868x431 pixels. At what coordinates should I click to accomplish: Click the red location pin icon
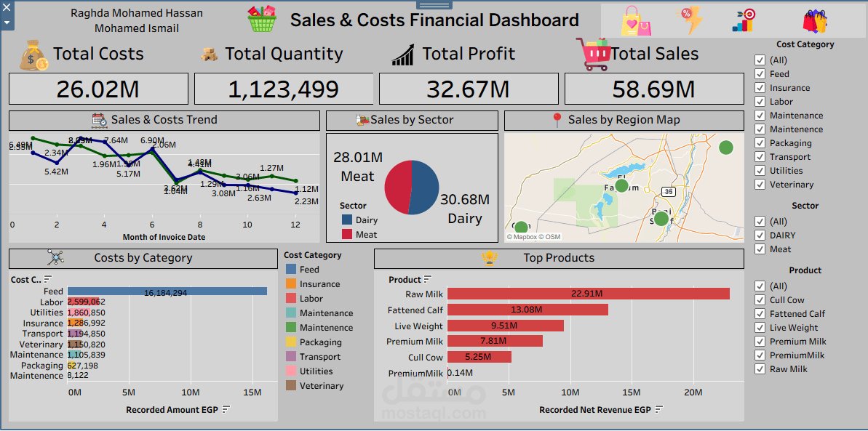[557, 120]
